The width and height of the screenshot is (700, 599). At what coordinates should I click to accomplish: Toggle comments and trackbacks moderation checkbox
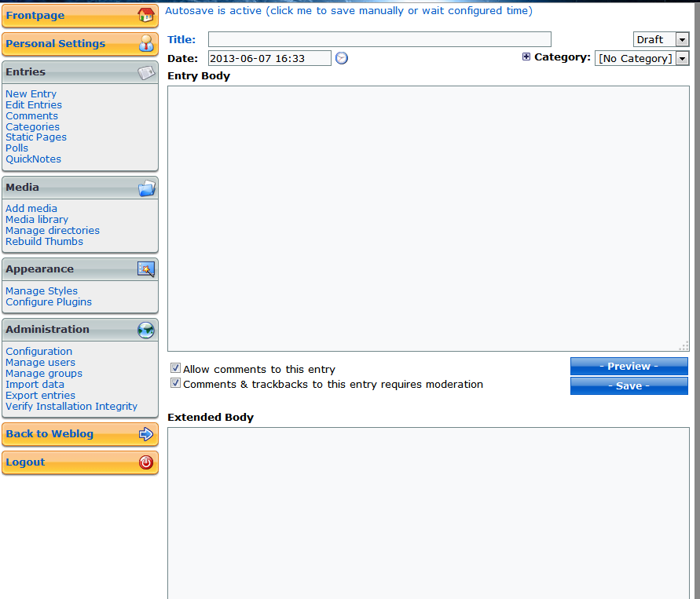tap(176, 384)
